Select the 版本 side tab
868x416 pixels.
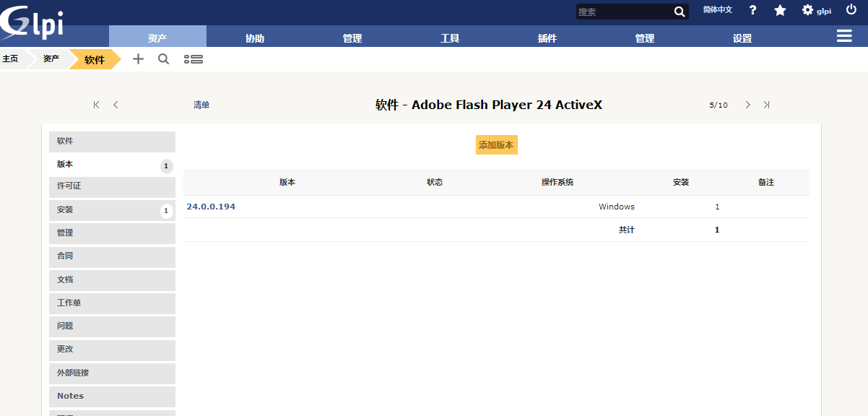click(112, 165)
